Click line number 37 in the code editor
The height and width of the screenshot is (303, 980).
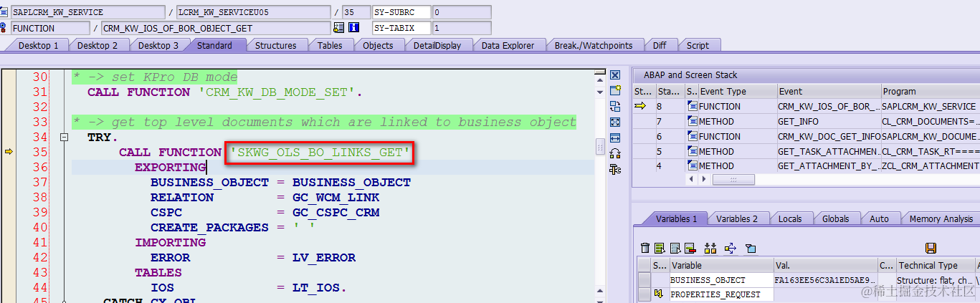coord(40,182)
